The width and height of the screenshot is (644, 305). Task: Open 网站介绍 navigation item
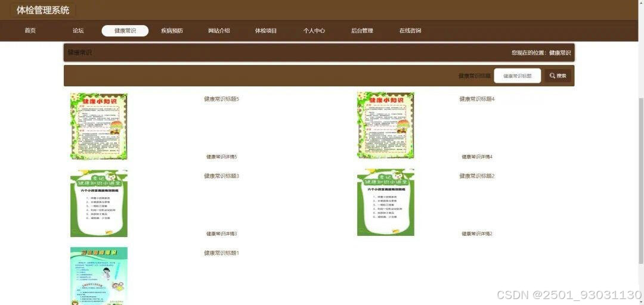point(219,30)
